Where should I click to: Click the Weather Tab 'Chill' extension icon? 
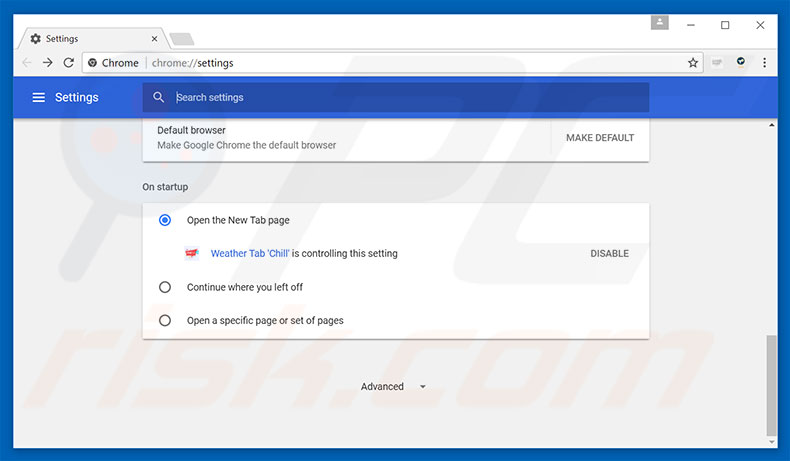pyautogui.click(x=191, y=253)
